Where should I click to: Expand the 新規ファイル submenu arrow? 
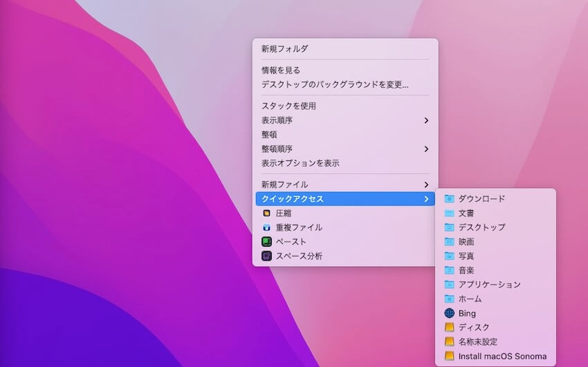[426, 185]
